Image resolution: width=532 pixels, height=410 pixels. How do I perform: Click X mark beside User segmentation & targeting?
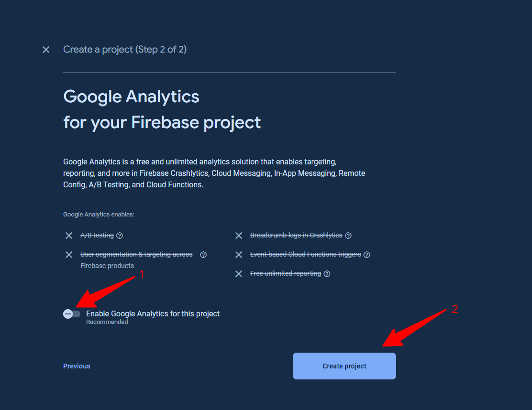pos(69,255)
